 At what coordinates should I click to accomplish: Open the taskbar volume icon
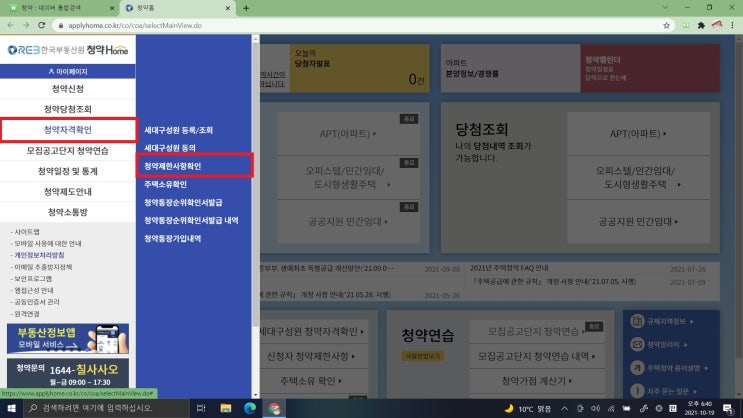(x=596, y=409)
